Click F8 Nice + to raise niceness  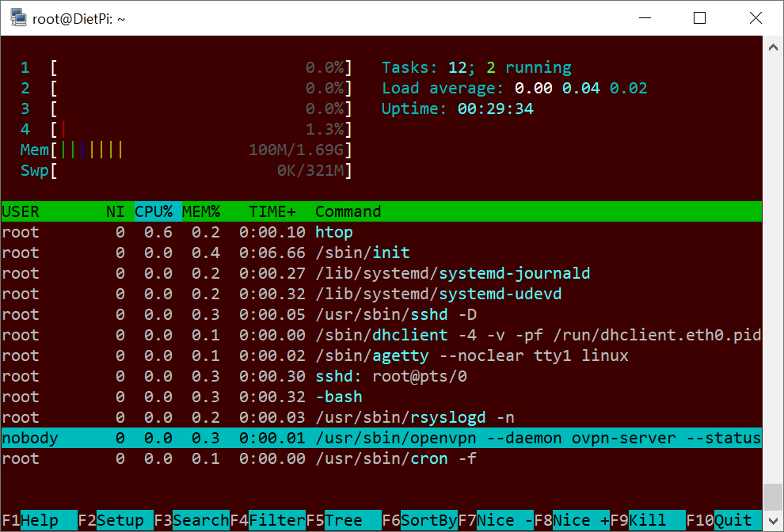click(x=572, y=520)
